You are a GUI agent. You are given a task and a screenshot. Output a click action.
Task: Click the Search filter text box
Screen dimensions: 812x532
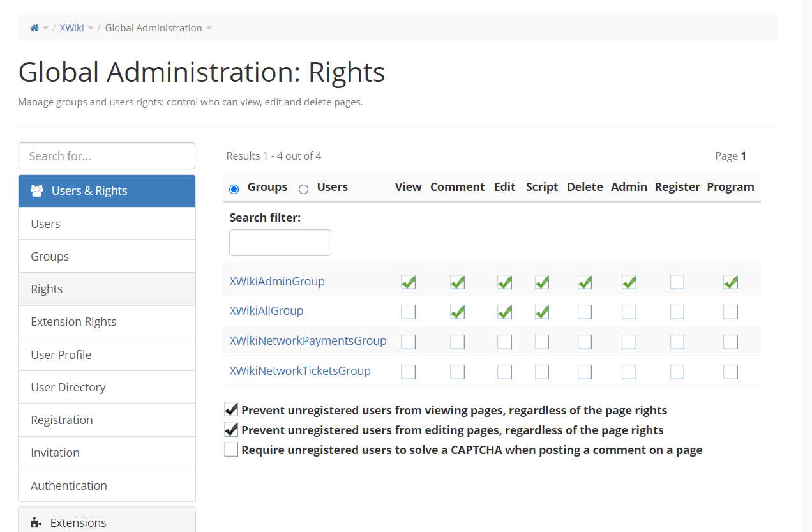coord(280,243)
